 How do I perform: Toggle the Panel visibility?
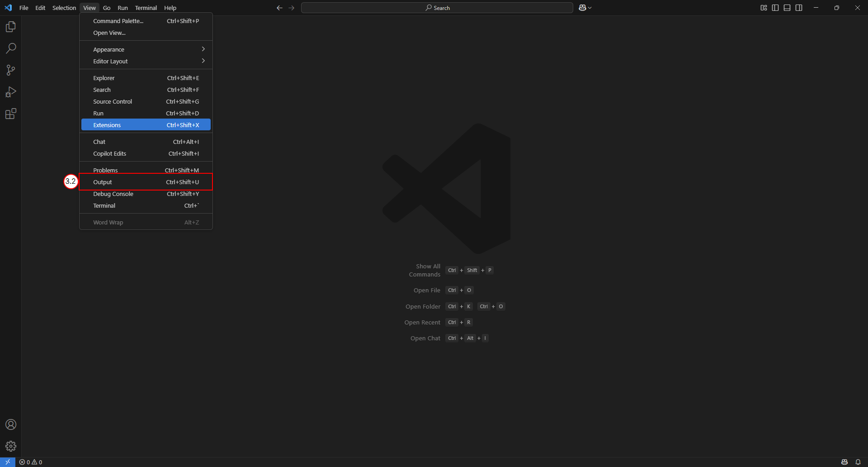tap(787, 8)
